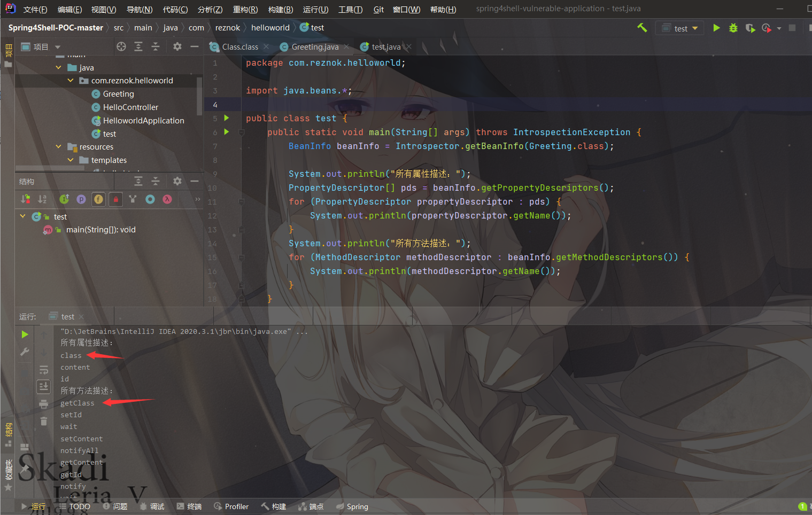
Task: Toggle show properties purple p icon
Action: [81, 199]
